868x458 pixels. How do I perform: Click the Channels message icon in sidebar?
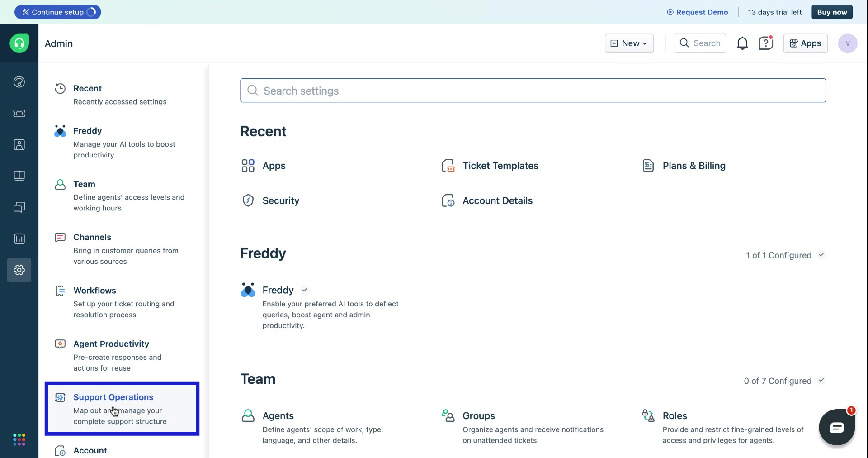tap(60, 237)
